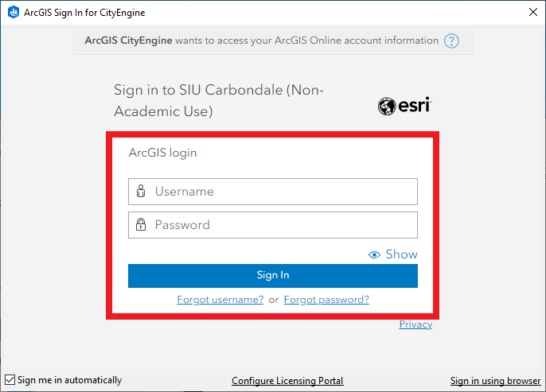The image size is (546, 392).
Task: Open the Privacy link
Action: [x=415, y=324]
